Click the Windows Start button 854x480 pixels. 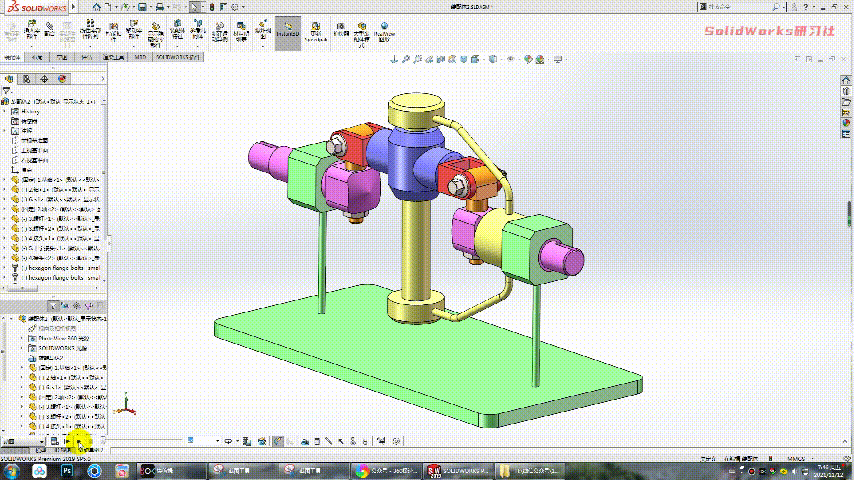pyautogui.click(x=11, y=471)
